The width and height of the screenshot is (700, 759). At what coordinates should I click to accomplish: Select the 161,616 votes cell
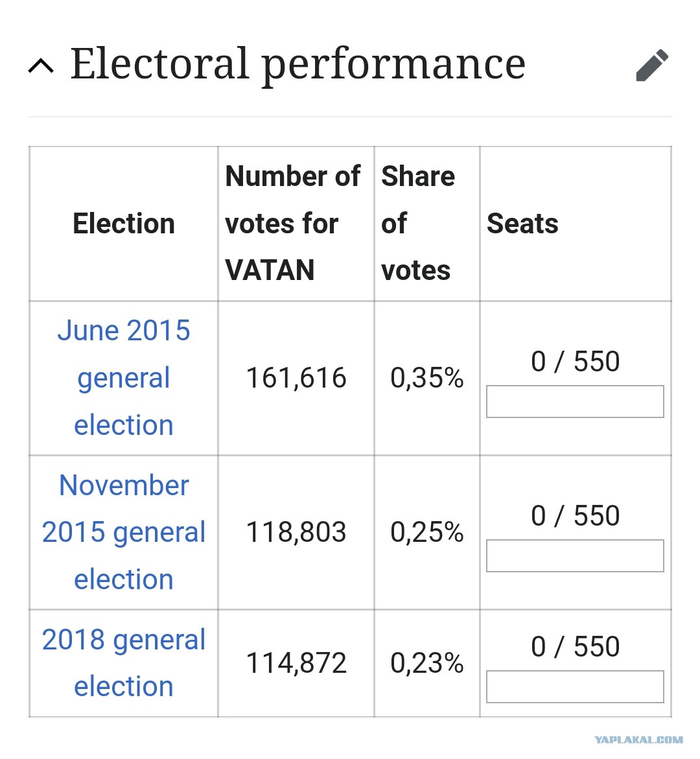pyautogui.click(x=296, y=378)
